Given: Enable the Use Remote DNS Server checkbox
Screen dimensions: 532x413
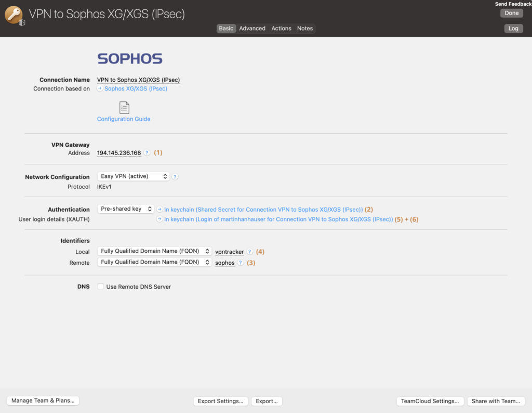Looking at the screenshot, I should coord(100,286).
